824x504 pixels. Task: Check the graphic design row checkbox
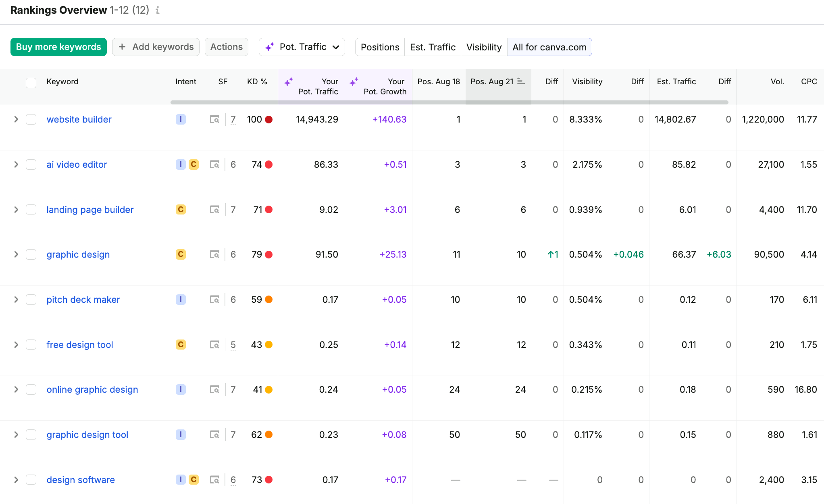31,254
